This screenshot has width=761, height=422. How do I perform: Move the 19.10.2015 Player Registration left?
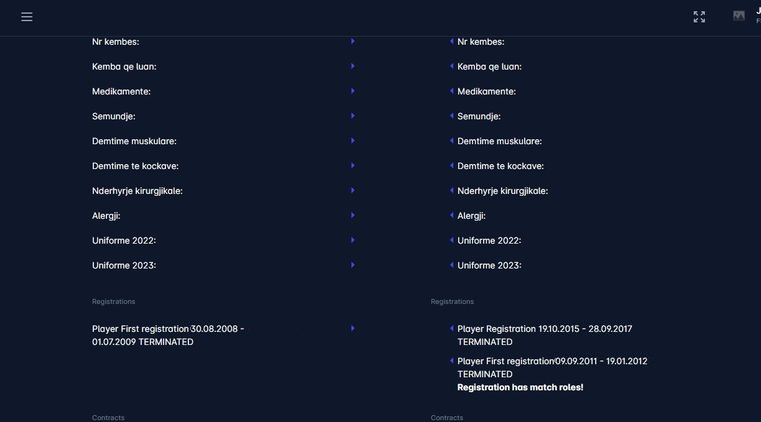pyautogui.click(x=451, y=328)
